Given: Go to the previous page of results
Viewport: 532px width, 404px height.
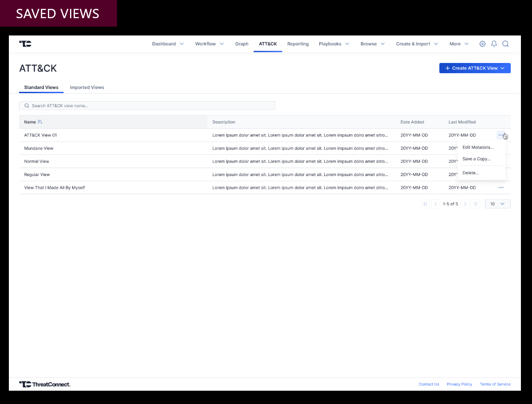Looking at the screenshot, I should click(x=436, y=204).
